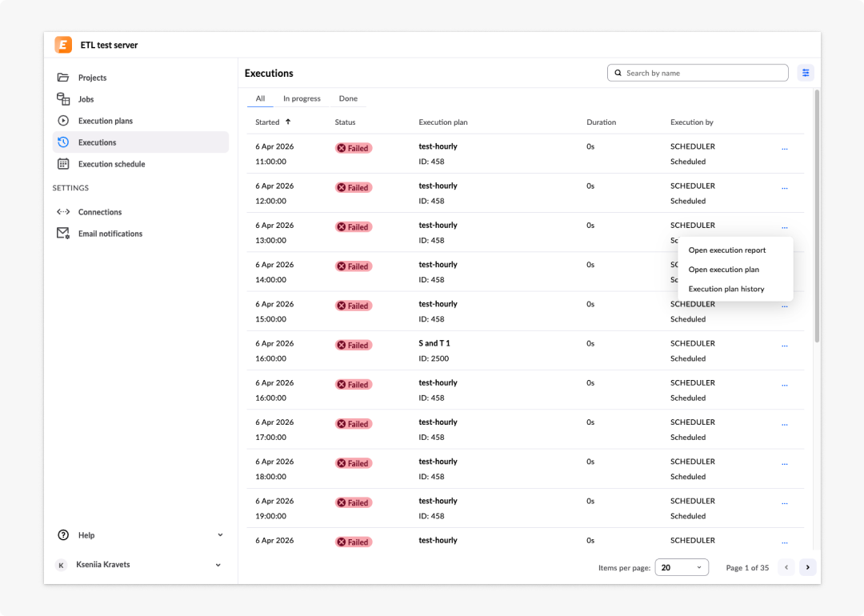Open Execution plans label in sidebar
This screenshot has height=616, width=864.
pos(106,121)
